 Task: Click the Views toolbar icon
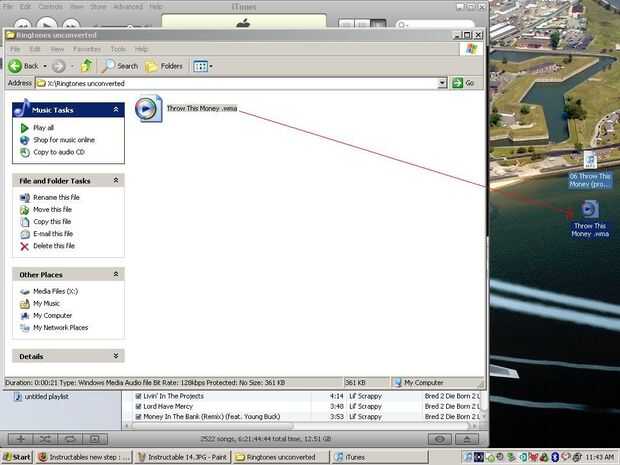[200, 66]
